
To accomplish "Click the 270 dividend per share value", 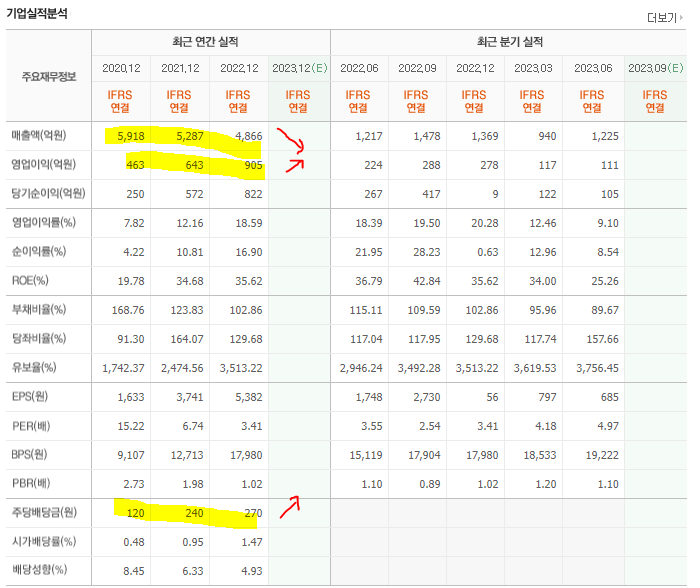I will click(253, 513).
